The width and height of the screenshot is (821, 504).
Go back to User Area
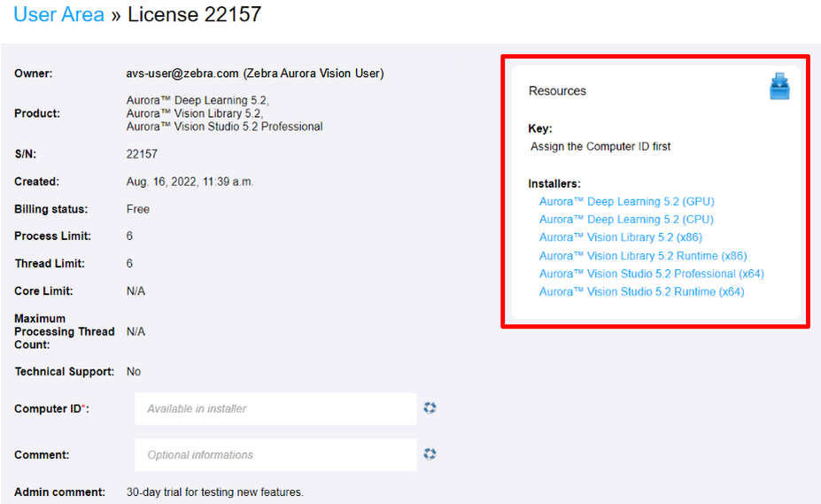(58, 15)
